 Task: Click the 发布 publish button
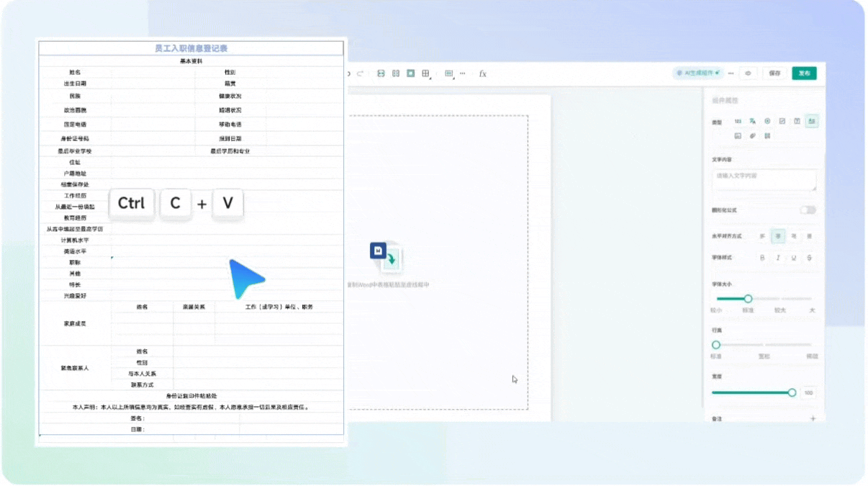(804, 73)
